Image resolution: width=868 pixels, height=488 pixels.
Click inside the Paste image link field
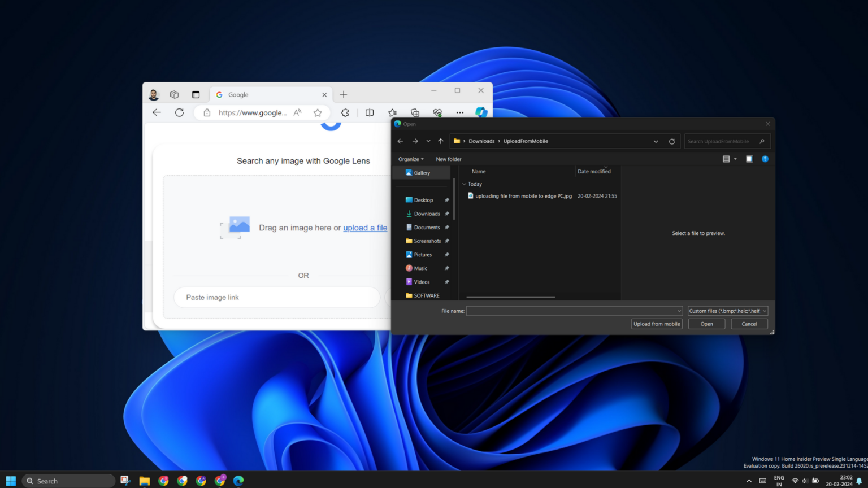[x=276, y=297]
